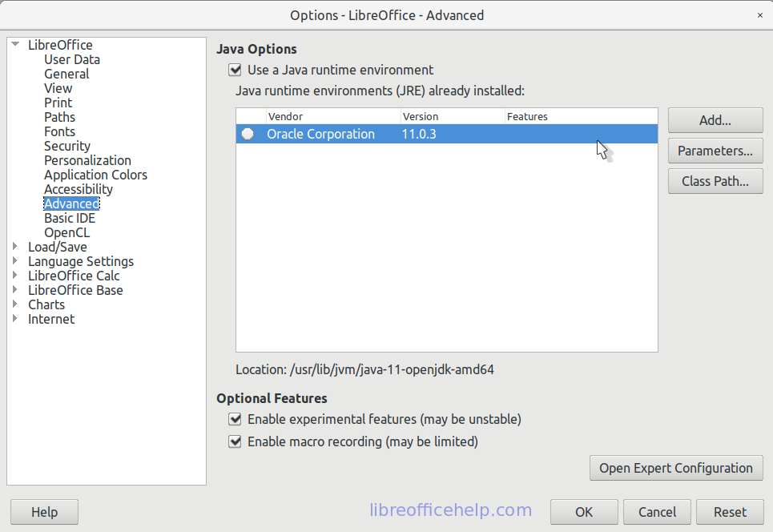The height and width of the screenshot is (532, 773).
Task: Confirm settings with OK
Action: pos(583,512)
